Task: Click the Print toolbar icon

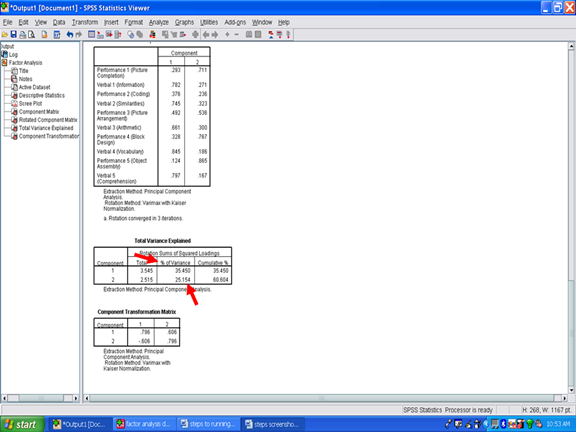Action: coord(23,35)
